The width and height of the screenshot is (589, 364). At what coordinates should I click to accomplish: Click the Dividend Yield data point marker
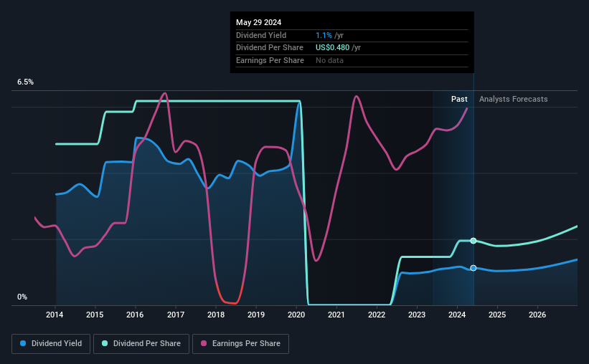click(473, 268)
